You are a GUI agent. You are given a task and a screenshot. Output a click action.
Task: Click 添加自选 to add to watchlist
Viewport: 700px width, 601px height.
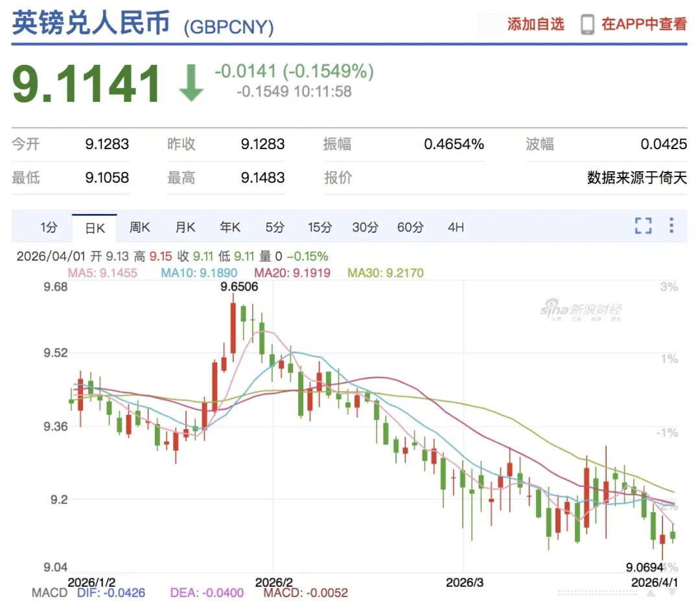[x=536, y=24]
